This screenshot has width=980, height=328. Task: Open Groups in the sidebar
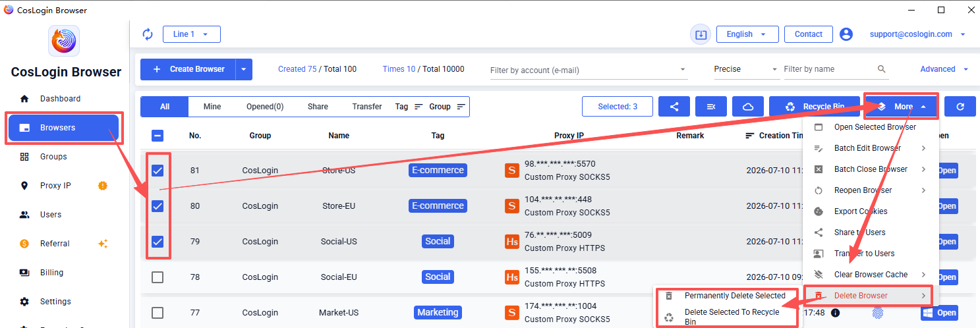[63, 157]
